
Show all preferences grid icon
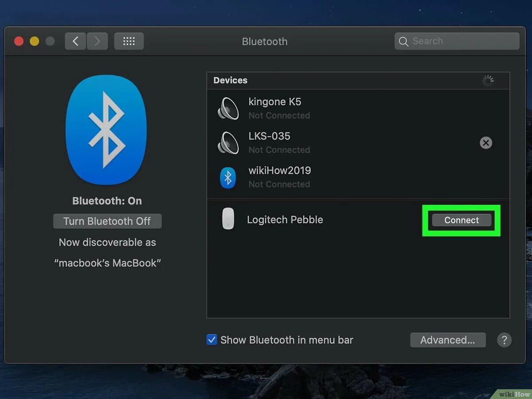(129, 41)
